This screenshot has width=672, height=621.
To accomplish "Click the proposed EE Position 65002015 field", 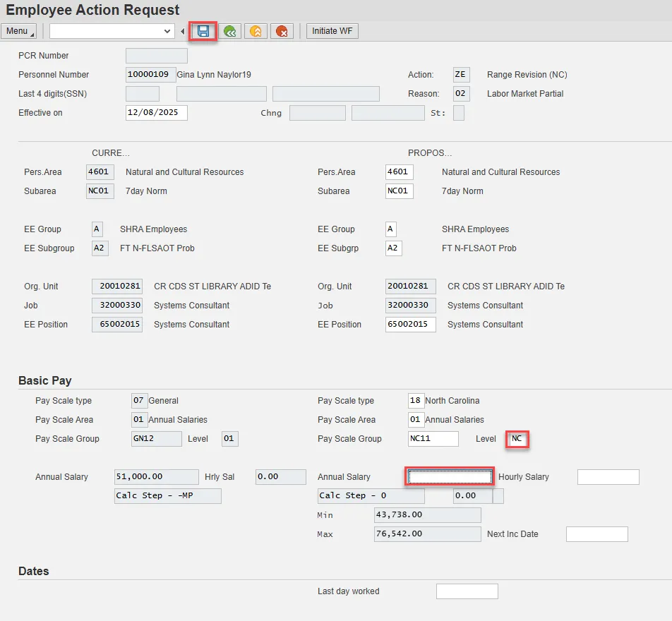I will coord(410,325).
